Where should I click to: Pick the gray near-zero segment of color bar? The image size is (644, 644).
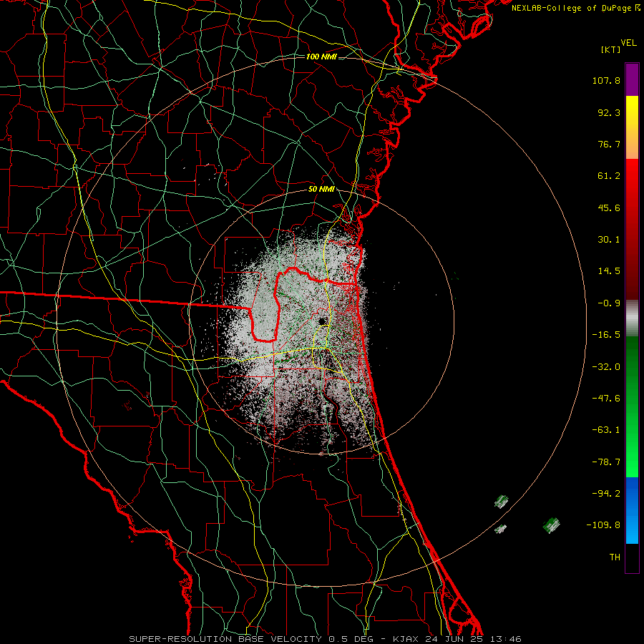click(x=632, y=318)
